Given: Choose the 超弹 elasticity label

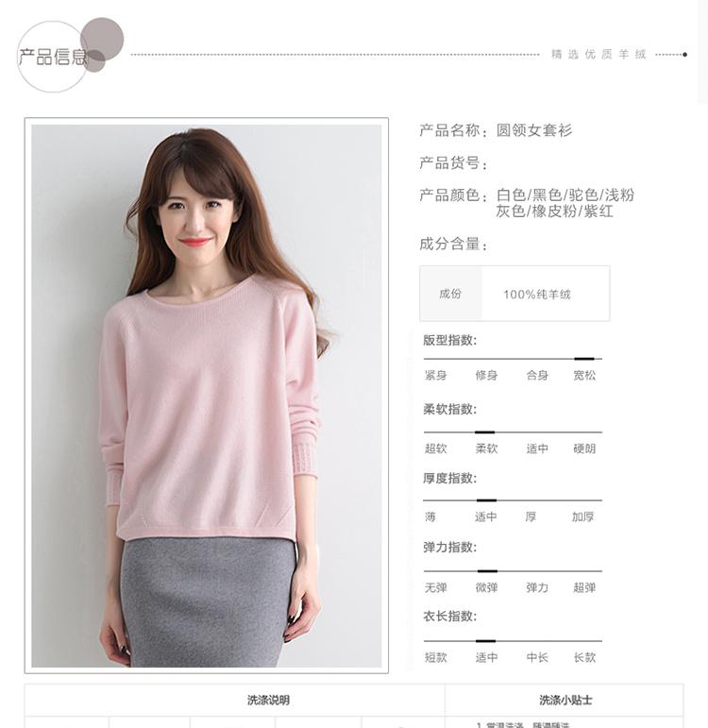Looking at the screenshot, I should pyautogui.click(x=584, y=587).
